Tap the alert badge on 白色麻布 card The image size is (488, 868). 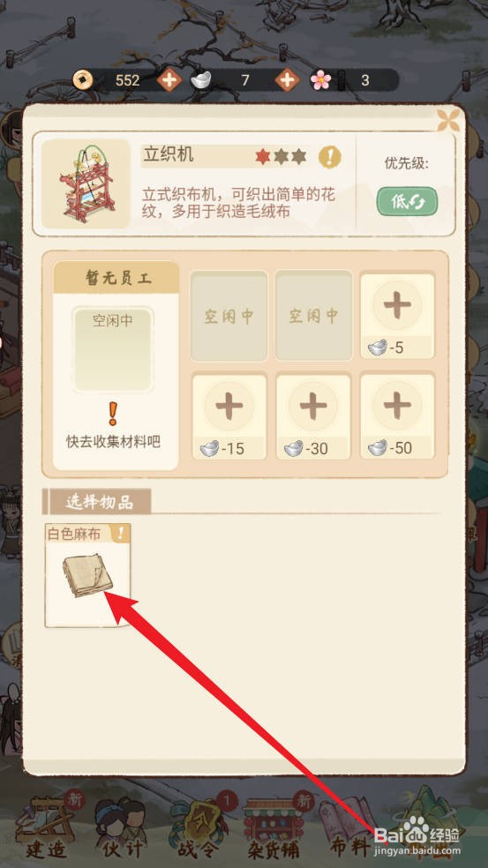(x=121, y=533)
